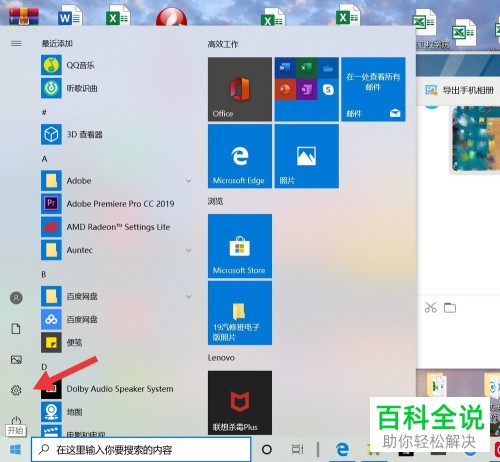The image size is (500, 462).
Task: Click folder icon in background window
Action: pyautogui.click(x=450, y=307)
